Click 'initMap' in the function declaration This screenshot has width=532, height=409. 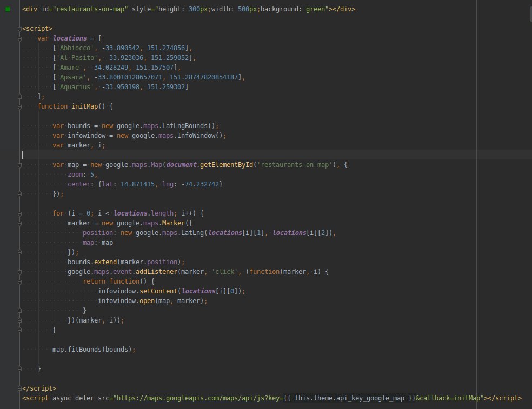pyautogui.click(x=84, y=106)
